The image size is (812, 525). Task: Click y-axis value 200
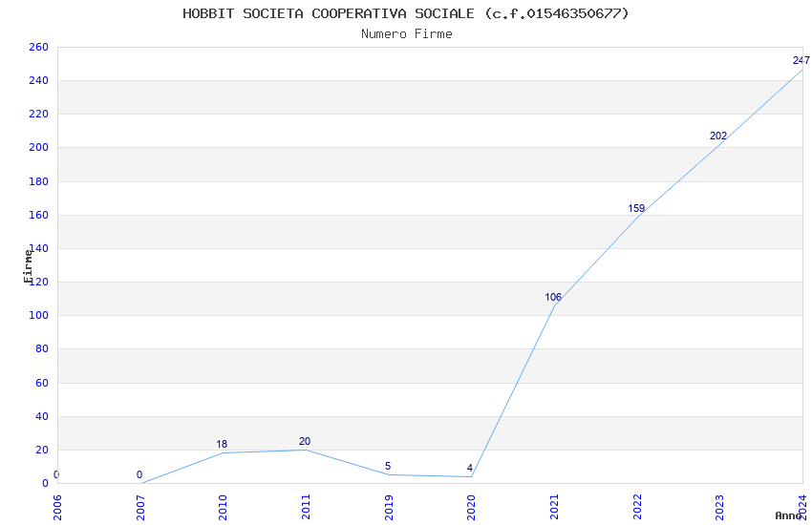coord(39,147)
